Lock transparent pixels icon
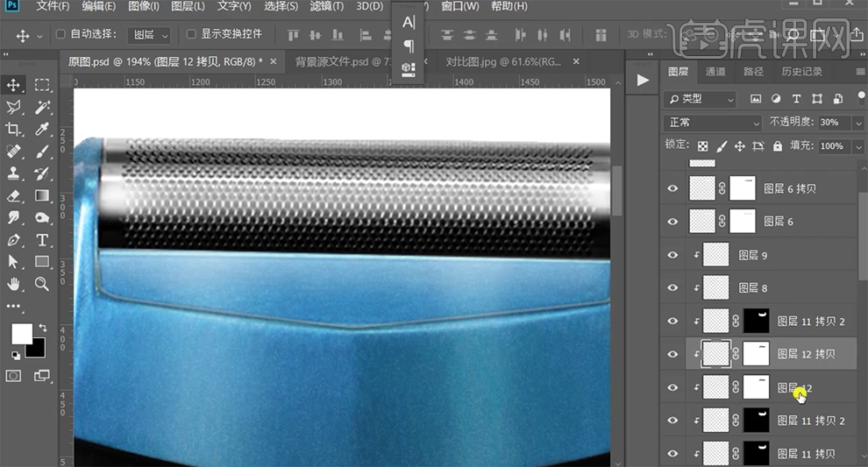 tap(702, 146)
